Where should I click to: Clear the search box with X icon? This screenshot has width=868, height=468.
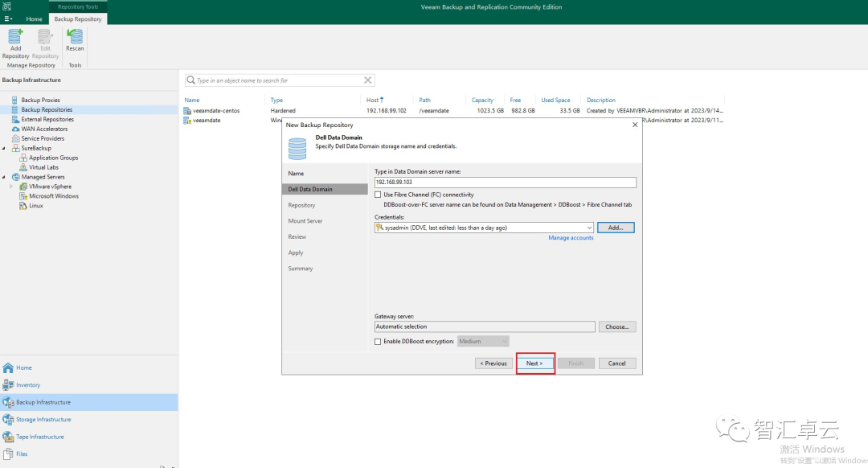point(367,80)
